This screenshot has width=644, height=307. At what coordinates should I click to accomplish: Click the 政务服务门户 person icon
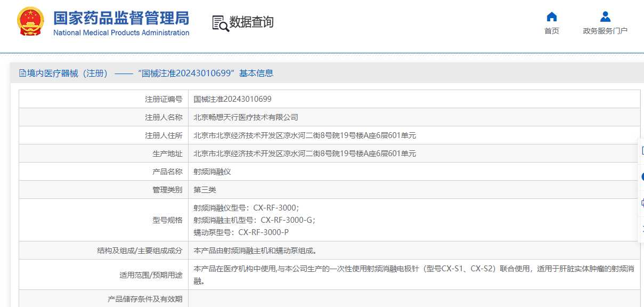click(x=605, y=17)
